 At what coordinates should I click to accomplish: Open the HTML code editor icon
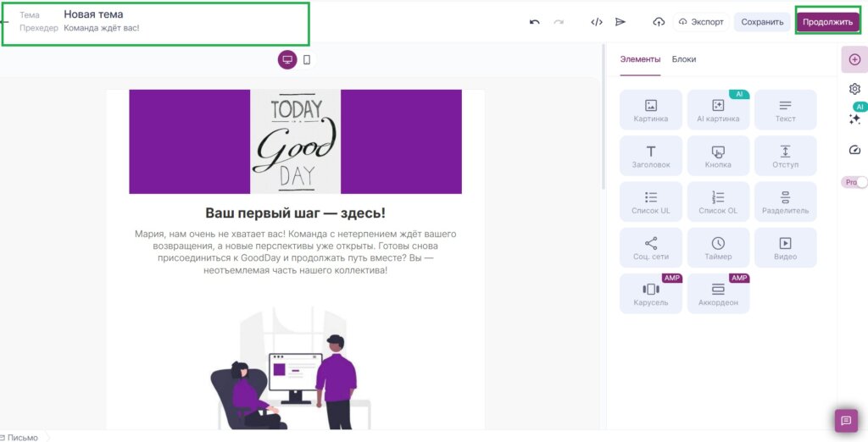[597, 22]
